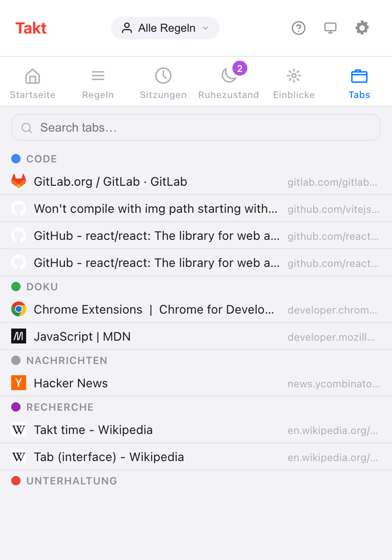
Task: Click the Chrome favicon icon
Action: point(19,309)
